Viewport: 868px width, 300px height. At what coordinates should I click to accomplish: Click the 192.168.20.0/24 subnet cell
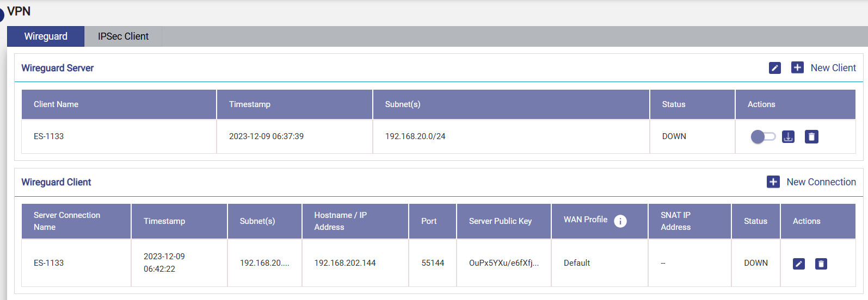point(415,136)
